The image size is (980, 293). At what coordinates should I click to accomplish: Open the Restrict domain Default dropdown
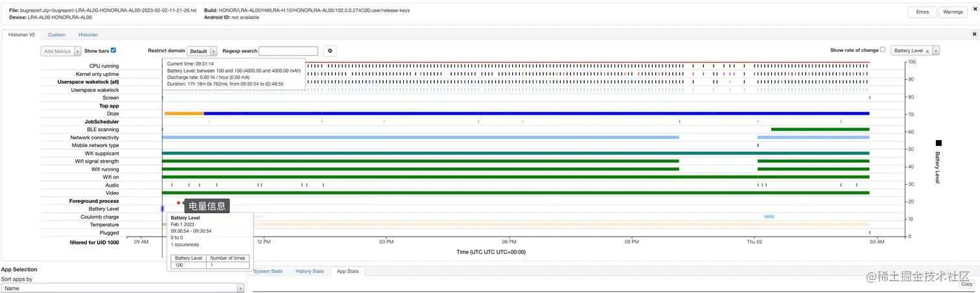202,51
